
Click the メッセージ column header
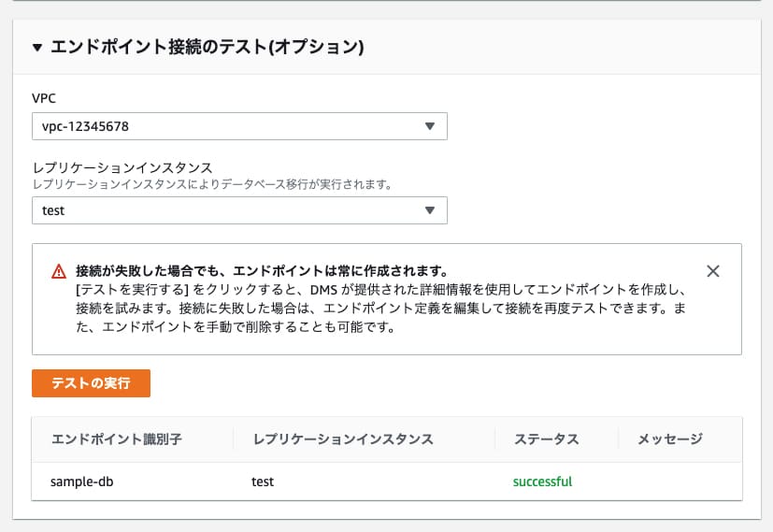click(x=669, y=439)
